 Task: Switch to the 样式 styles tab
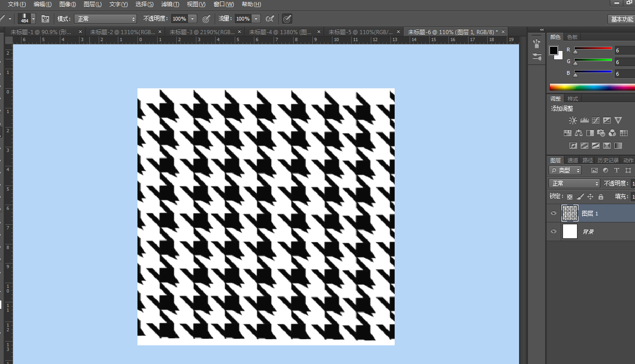coord(573,99)
